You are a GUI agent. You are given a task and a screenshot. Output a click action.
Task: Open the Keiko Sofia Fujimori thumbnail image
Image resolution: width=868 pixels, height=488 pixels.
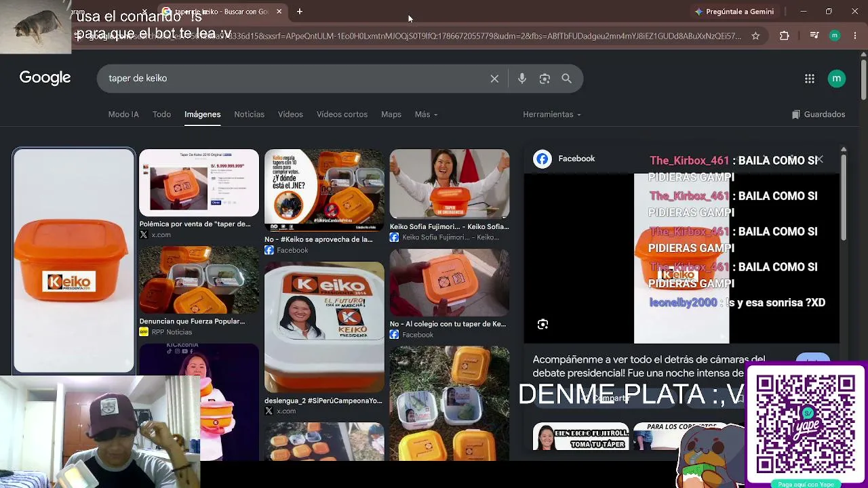pyautogui.click(x=449, y=184)
